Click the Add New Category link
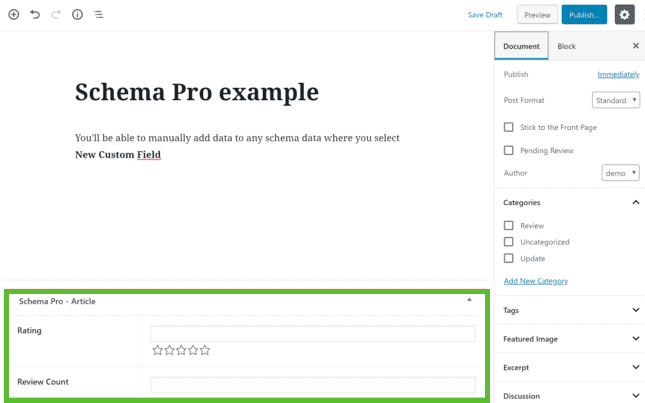This screenshot has width=645, height=403. point(536,281)
